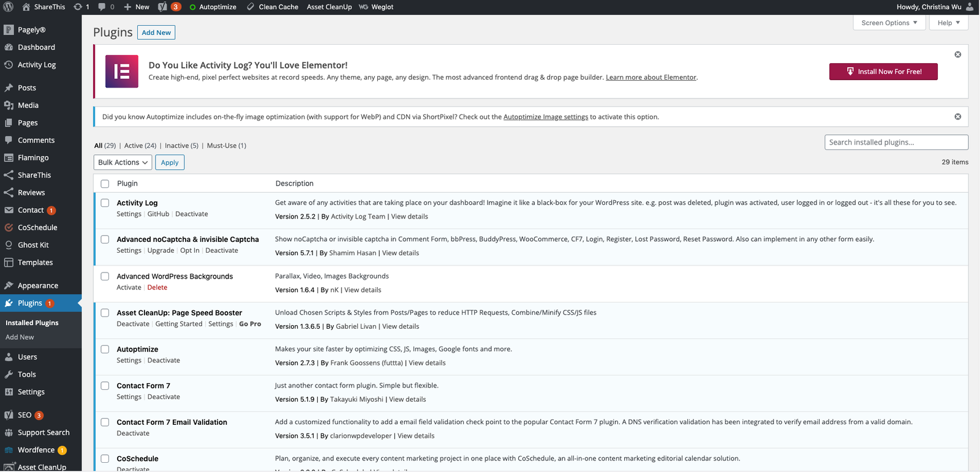Click the Posts pushpin icon
This screenshot has width=980, height=472.
pos(9,88)
